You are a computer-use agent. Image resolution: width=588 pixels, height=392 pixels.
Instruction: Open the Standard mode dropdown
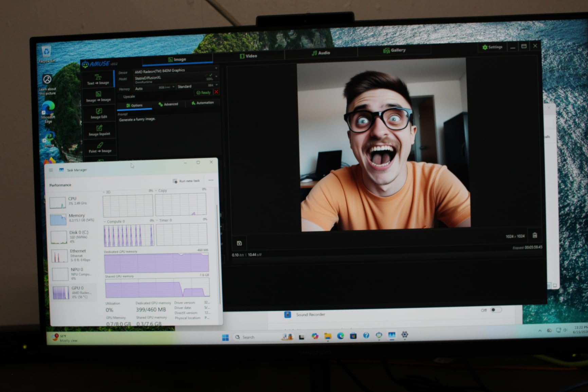click(197, 86)
